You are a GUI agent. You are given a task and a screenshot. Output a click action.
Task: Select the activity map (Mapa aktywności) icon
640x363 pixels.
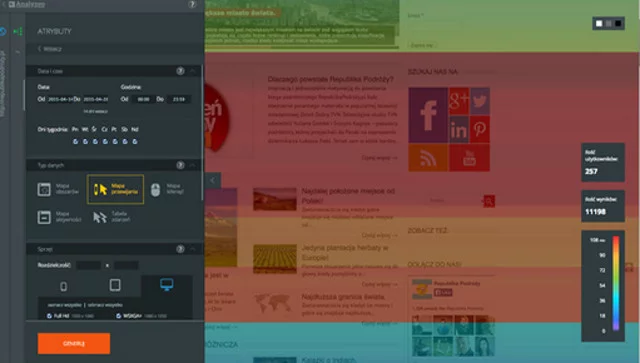(44, 217)
